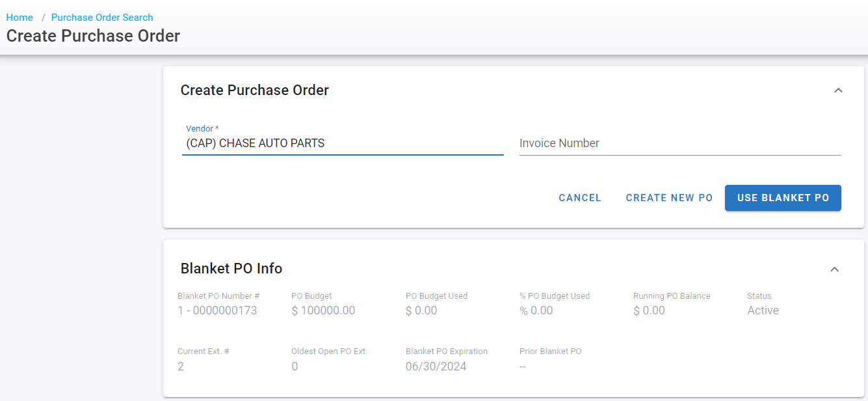This screenshot has height=401, width=868.
Task: Click the Oldest Open PO Ext value
Action: [295, 366]
